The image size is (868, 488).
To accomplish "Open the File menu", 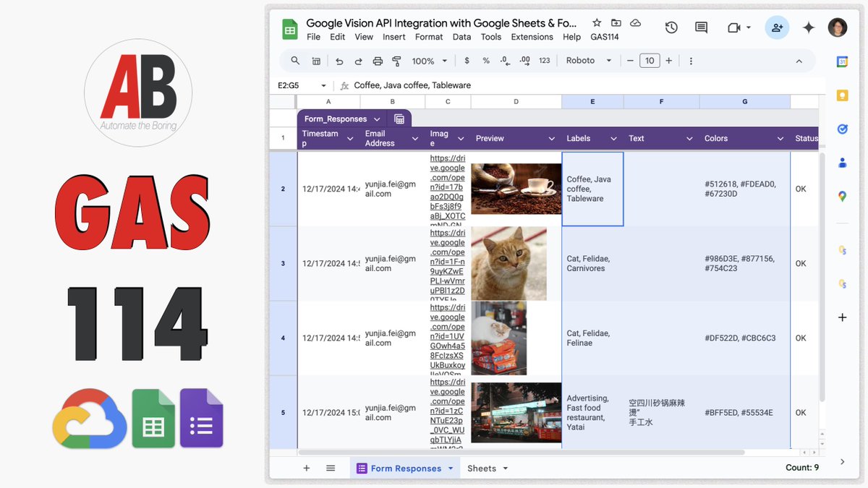I will (313, 37).
